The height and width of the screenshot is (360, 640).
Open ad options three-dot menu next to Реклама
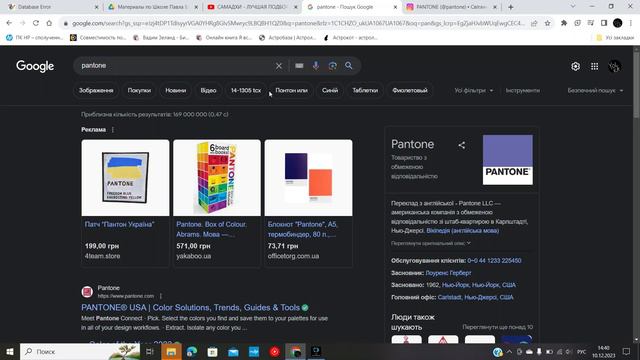tap(113, 129)
